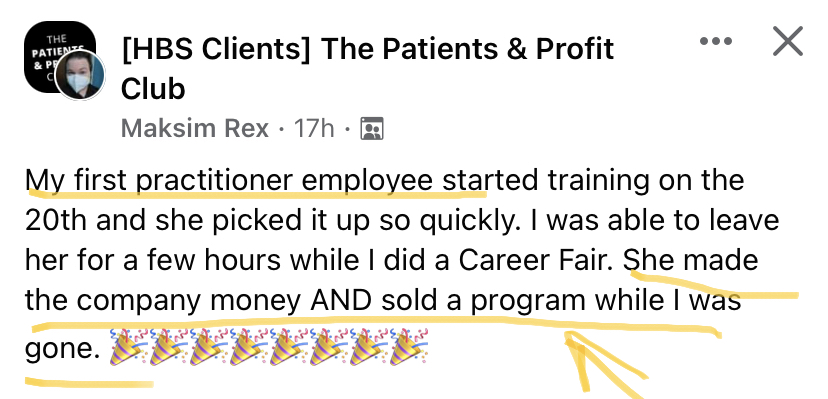Click the capitalized "AND" word in the post
The height and width of the screenshot is (399, 828).
coord(341,300)
